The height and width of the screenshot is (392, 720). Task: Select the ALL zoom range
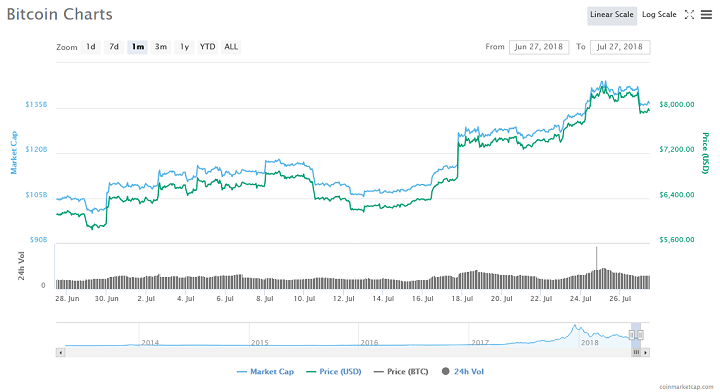[x=231, y=47]
